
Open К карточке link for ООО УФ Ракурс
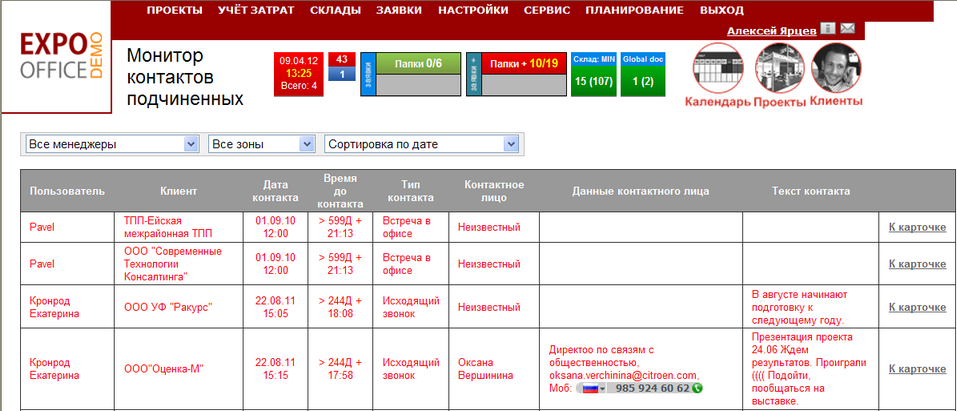(x=917, y=307)
